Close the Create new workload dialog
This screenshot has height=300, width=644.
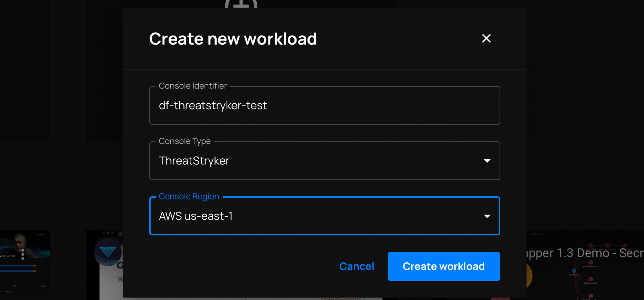[486, 38]
